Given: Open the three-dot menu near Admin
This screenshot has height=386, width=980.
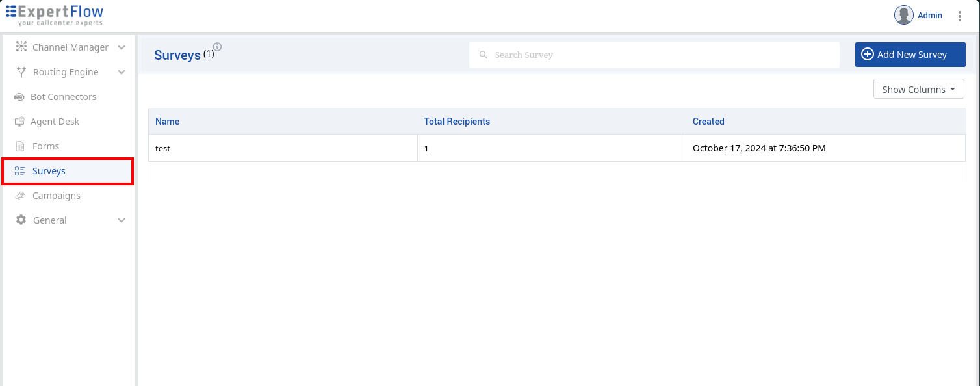Looking at the screenshot, I should [x=960, y=15].
